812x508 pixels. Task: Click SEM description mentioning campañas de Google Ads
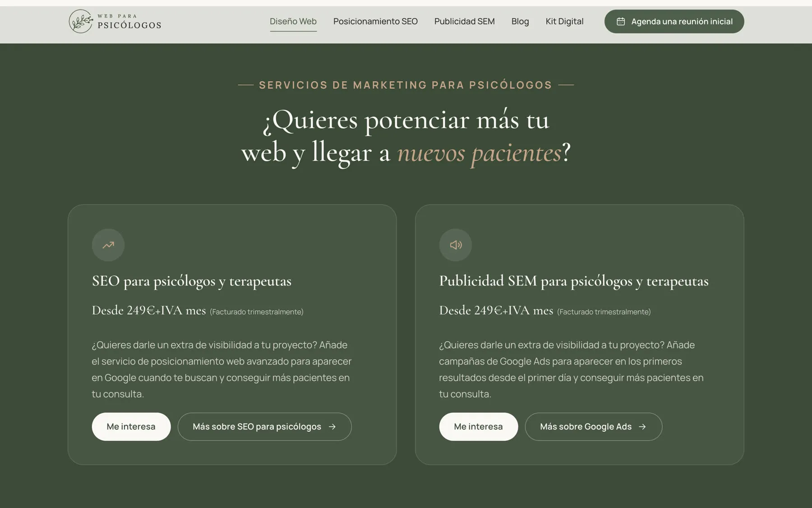click(x=571, y=369)
